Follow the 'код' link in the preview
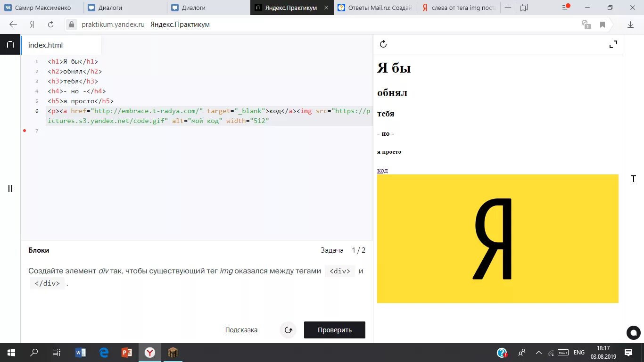 382,170
